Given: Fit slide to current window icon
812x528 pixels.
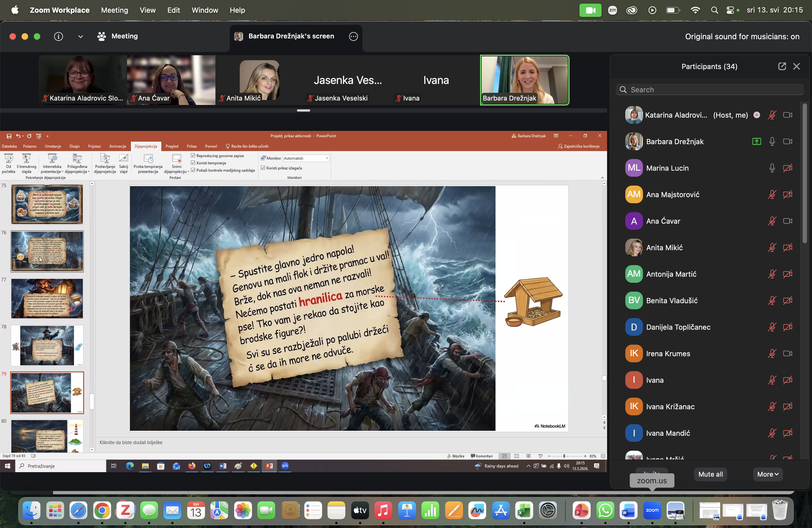Looking at the screenshot, I should (x=603, y=456).
